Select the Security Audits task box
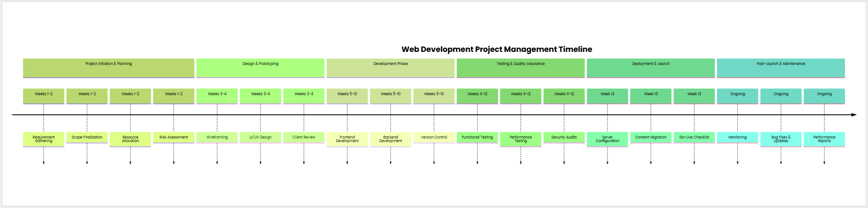This screenshot has width=868, height=208. pos(564,137)
